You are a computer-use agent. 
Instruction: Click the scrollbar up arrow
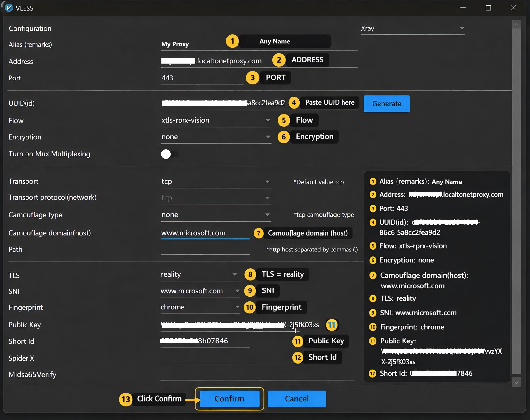(516, 24)
